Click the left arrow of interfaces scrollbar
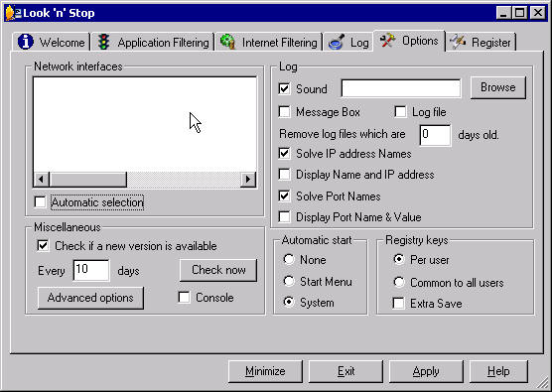The image size is (552, 392). pyautogui.click(x=41, y=180)
